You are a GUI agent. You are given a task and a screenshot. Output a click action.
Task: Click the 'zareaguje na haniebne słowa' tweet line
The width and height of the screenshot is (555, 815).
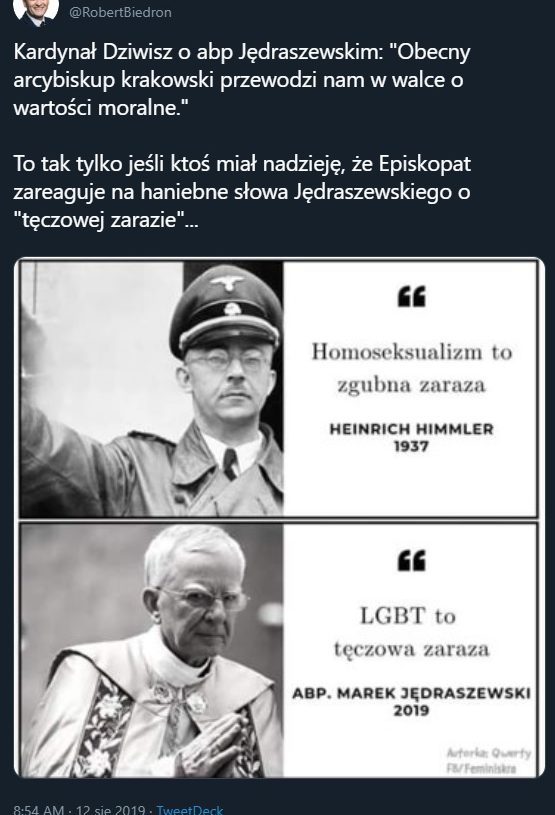[242, 192]
